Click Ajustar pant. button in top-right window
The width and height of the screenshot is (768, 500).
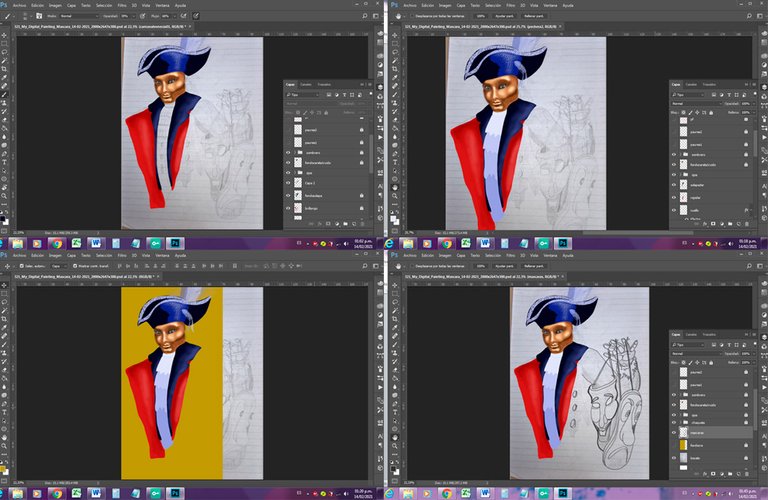point(504,16)
